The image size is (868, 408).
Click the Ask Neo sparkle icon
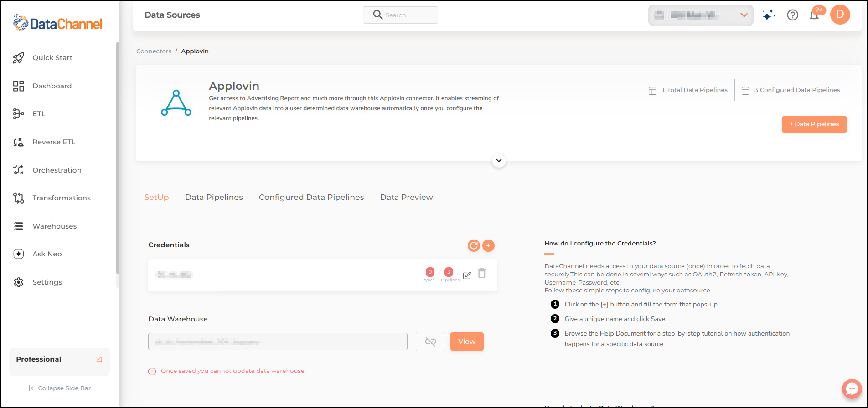coord(18,254)
